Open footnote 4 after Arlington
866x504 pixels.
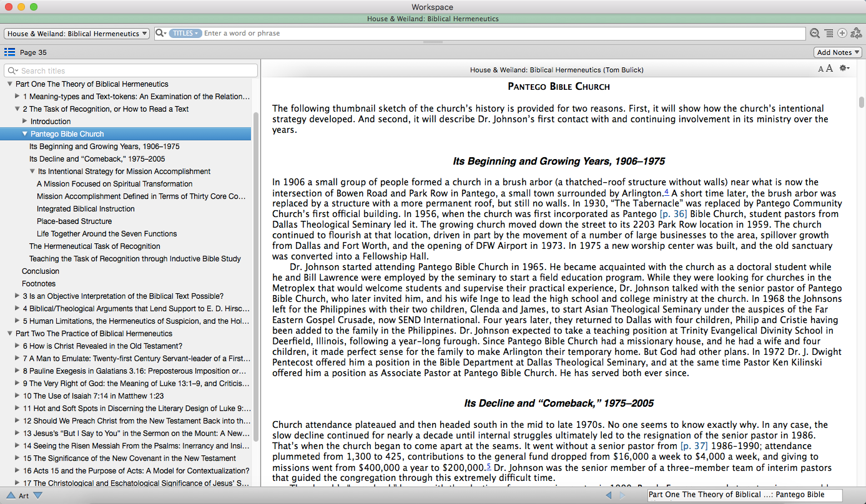coord(666,191)
